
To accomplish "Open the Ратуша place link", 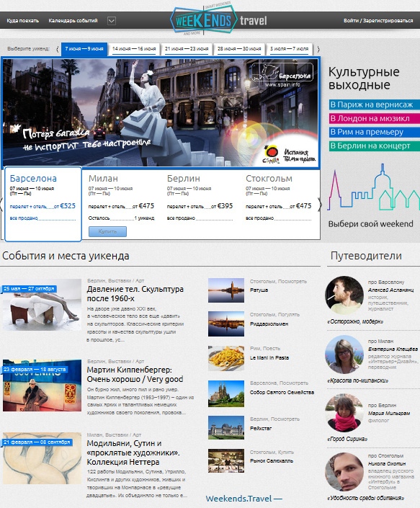I will [259, 290].
